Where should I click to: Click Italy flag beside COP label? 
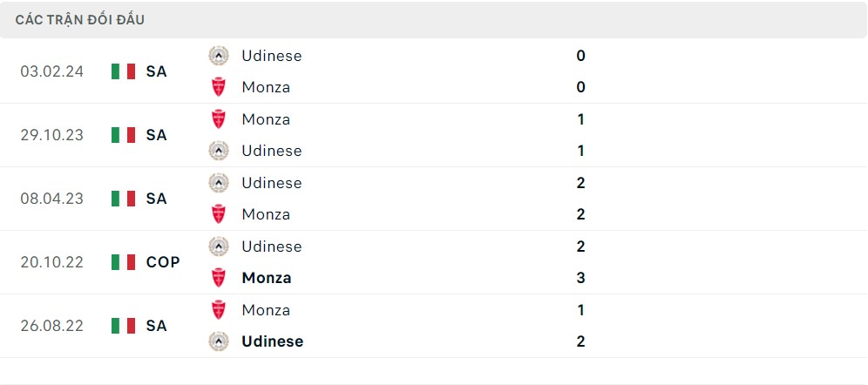click(x=124, y=262)
